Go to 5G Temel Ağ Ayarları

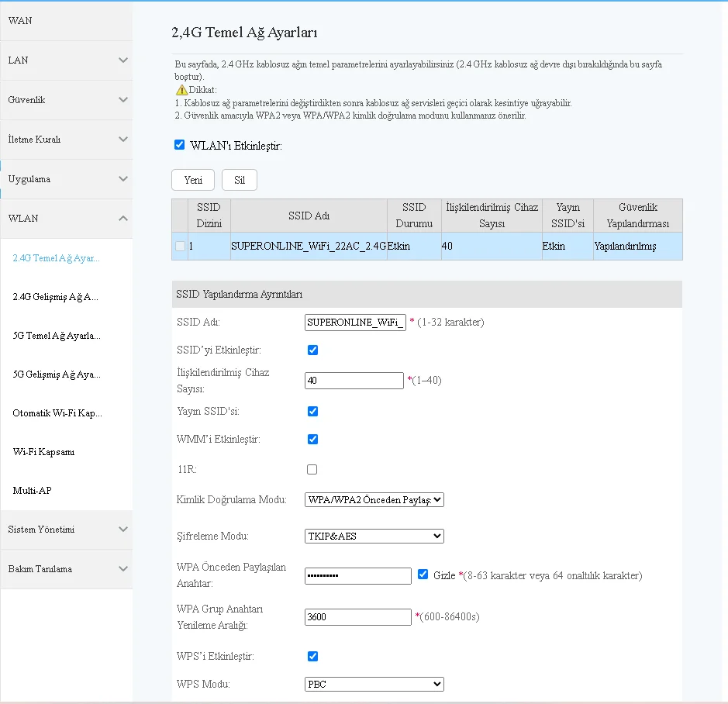coord(57,336)
